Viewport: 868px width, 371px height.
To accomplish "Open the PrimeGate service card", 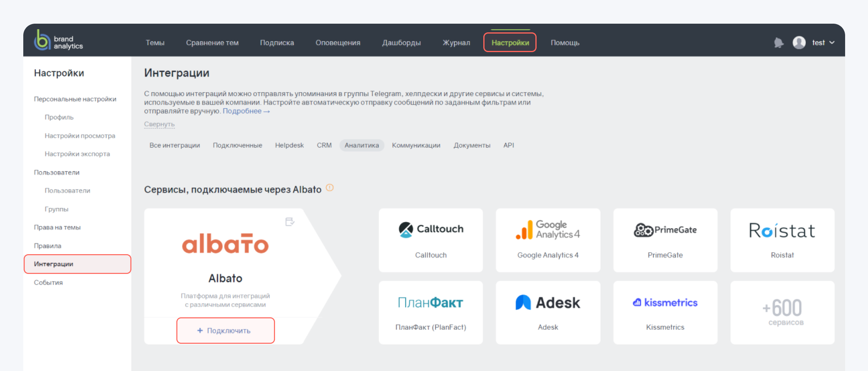I will tap(665, 240).
